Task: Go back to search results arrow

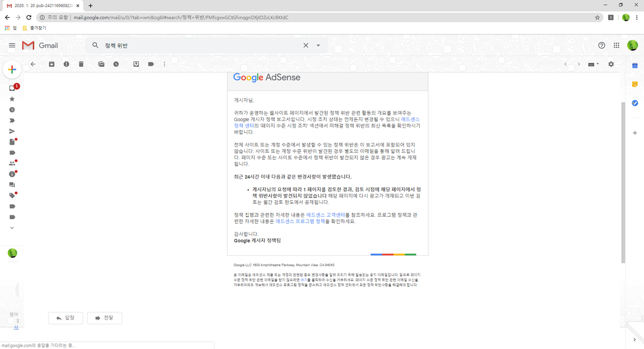Action: [33, 64]
